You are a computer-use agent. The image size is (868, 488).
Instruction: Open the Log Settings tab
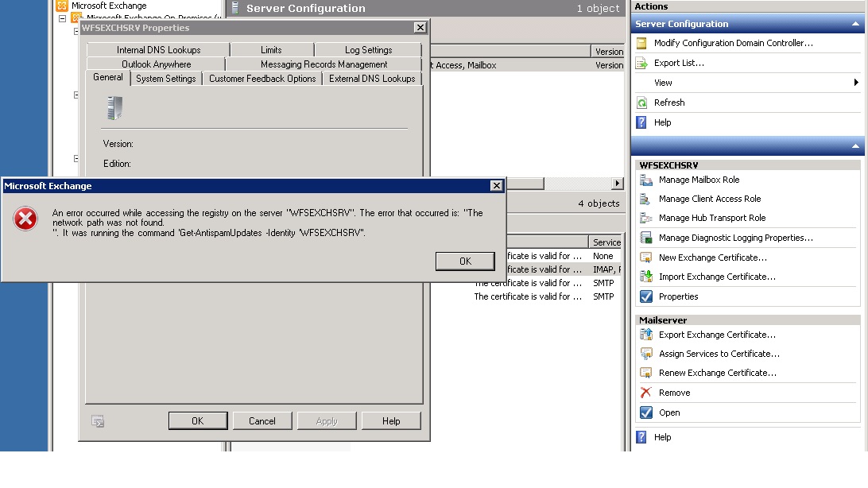pos(368,50)
